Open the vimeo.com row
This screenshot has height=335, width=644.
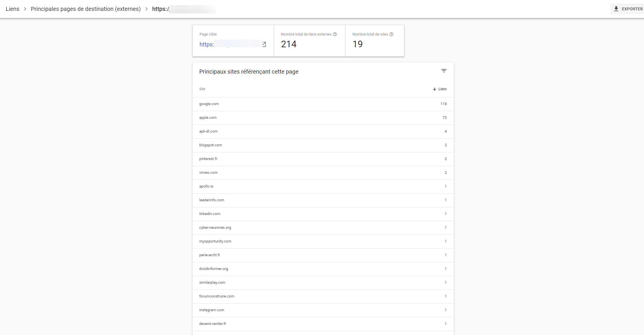[323, 173]
